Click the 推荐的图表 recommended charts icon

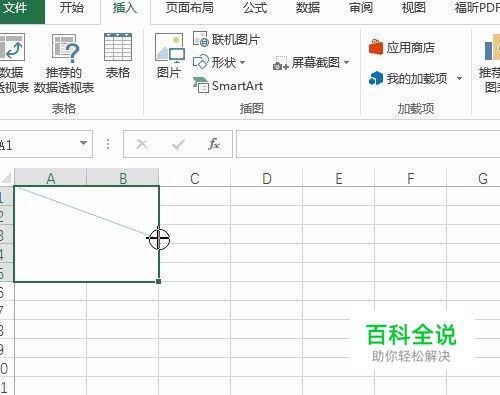490,63
